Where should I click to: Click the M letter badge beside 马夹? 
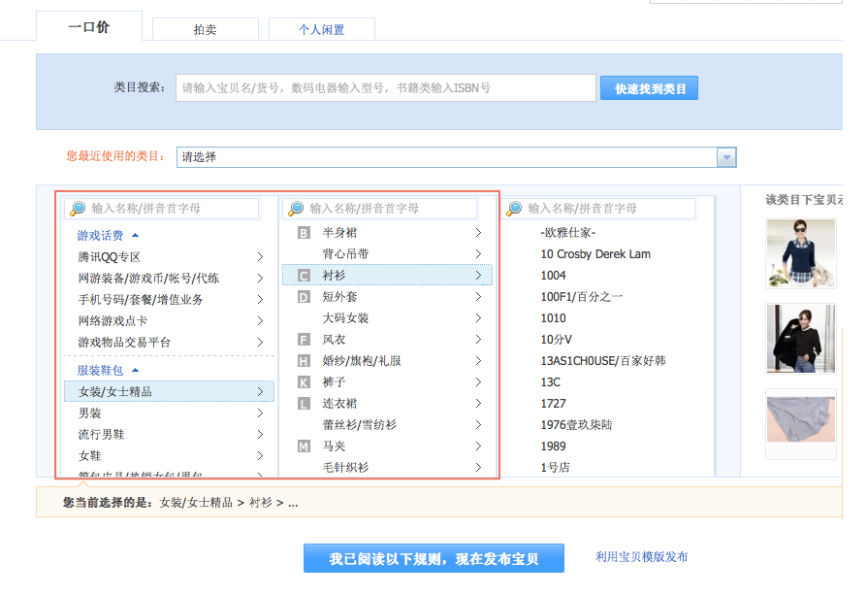(303, 445)
